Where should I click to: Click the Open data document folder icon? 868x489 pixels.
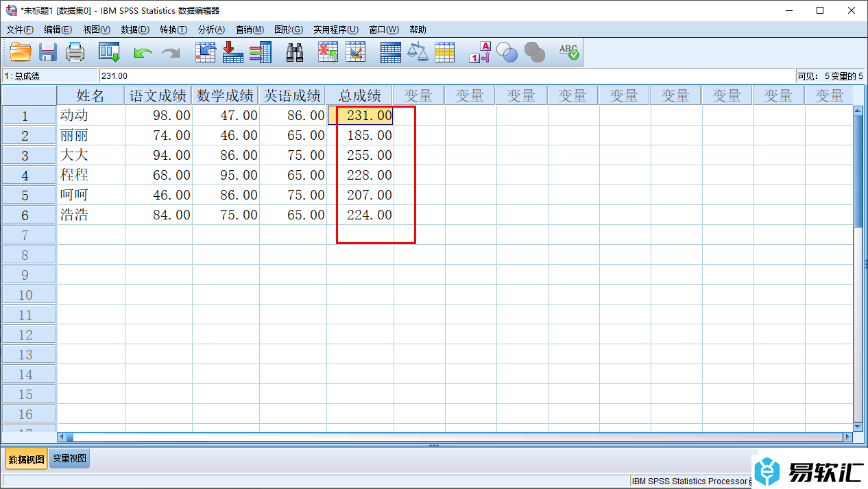tap(21, 53)
